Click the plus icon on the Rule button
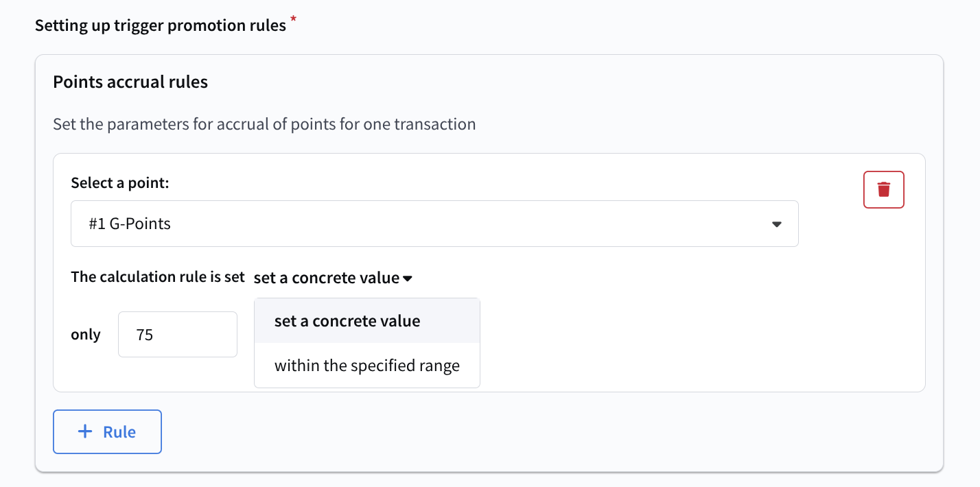Image resolution: width=980 pixels, height=487 pixels. coord(85,431)
